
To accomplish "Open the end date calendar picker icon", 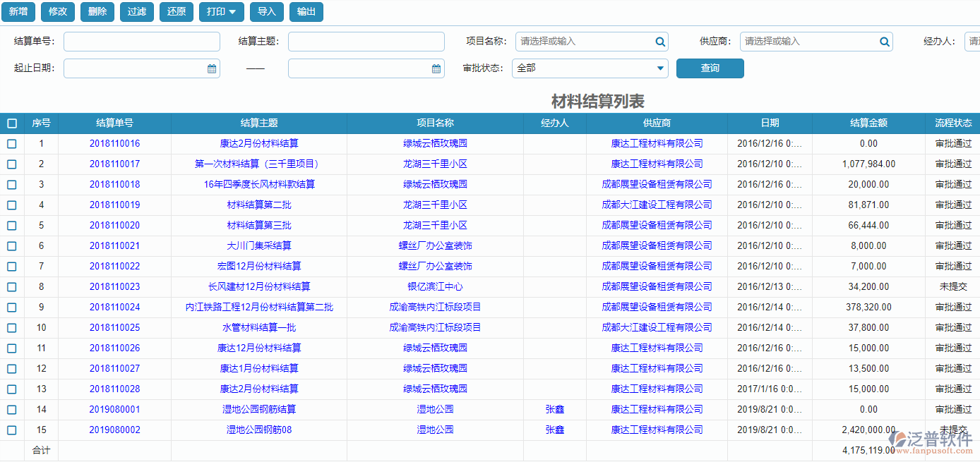I will [x=436, y=68].
